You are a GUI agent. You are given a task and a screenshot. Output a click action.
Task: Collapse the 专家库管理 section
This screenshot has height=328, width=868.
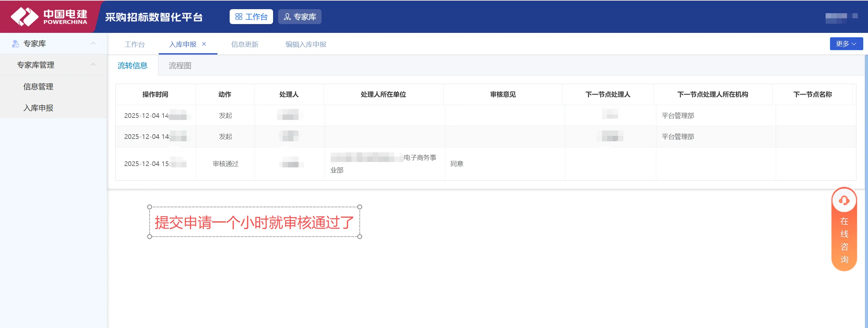[x=93, y=65]
